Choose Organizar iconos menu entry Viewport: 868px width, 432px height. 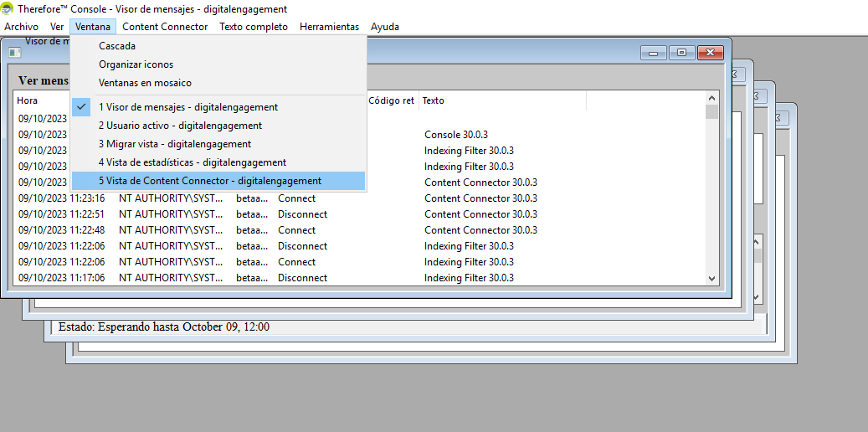tap(218, 64)
